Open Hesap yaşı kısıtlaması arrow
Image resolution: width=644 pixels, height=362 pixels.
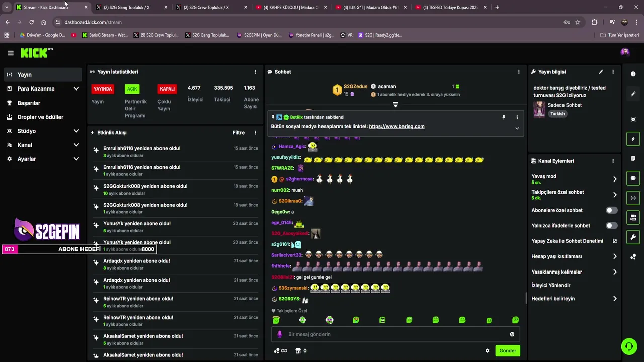pyautogui.click(x=615, y=256)
